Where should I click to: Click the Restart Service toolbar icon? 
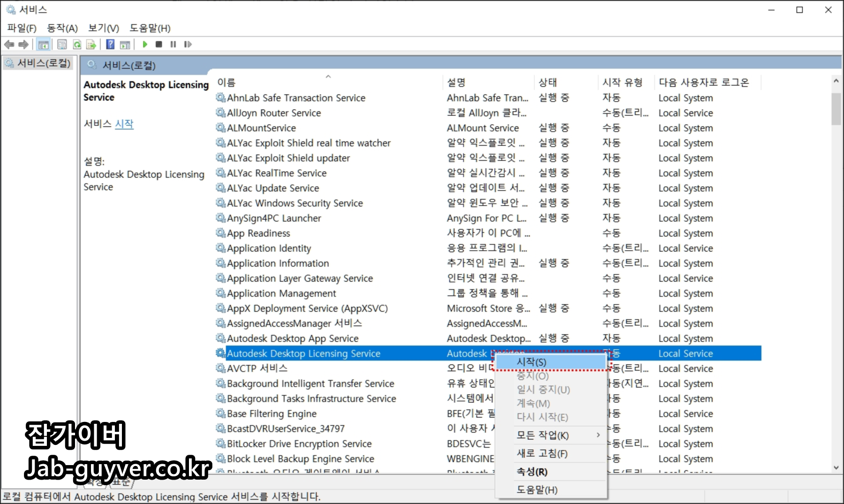(x=188, y=44)
